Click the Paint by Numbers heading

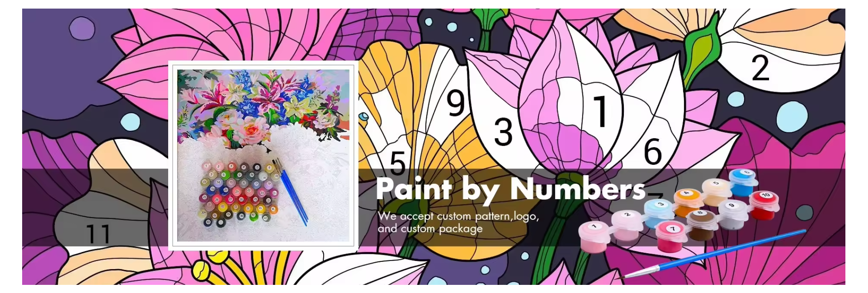click(x=511, y=189)
